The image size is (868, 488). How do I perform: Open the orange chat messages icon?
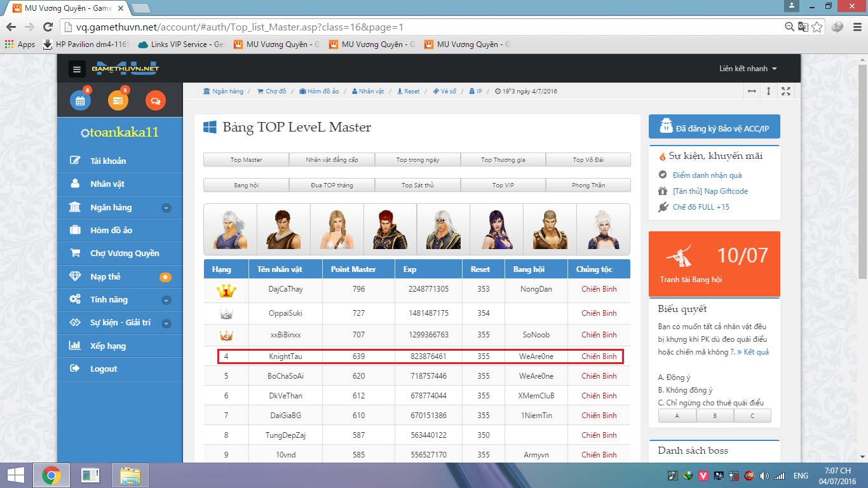point(155,100)
